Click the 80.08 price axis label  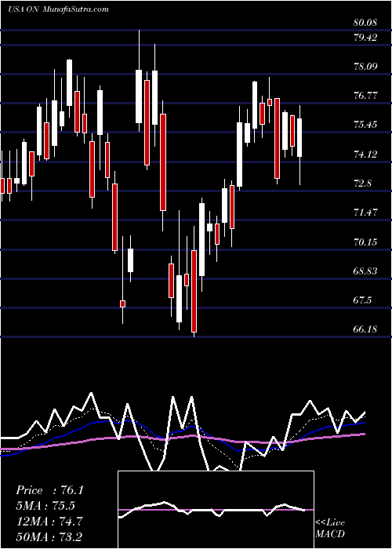[x=365, y=23]
